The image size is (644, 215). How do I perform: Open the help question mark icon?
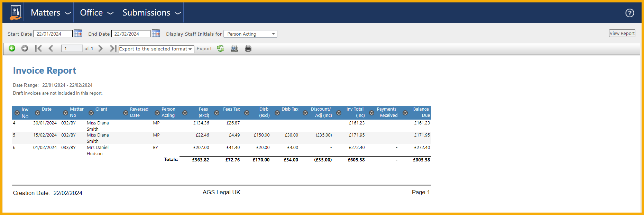(629, 13)
